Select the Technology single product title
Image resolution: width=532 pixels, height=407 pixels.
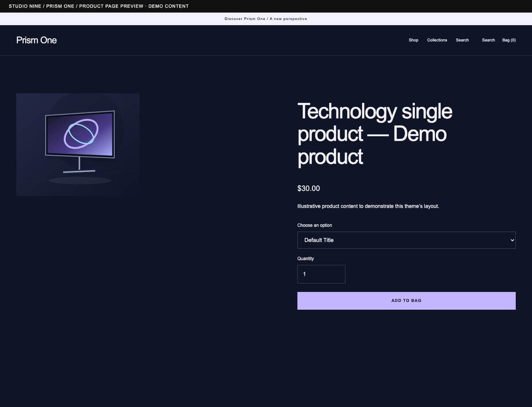pos(375,134)
